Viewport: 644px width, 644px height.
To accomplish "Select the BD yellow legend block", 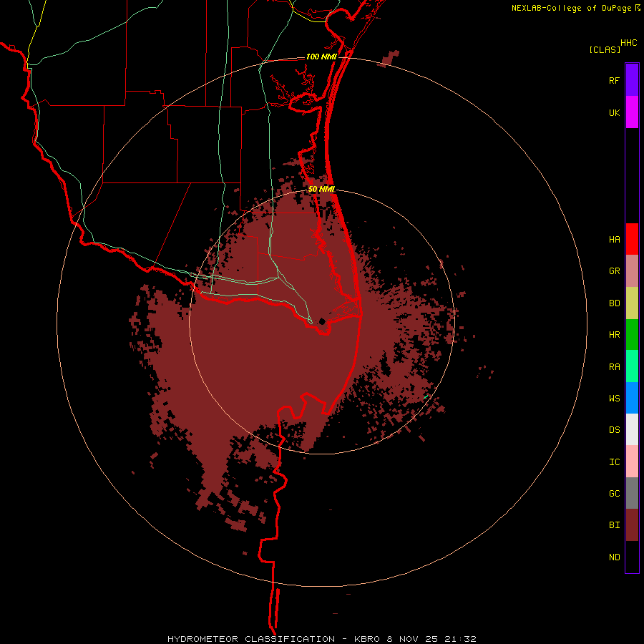I will (x=632, y=303).
